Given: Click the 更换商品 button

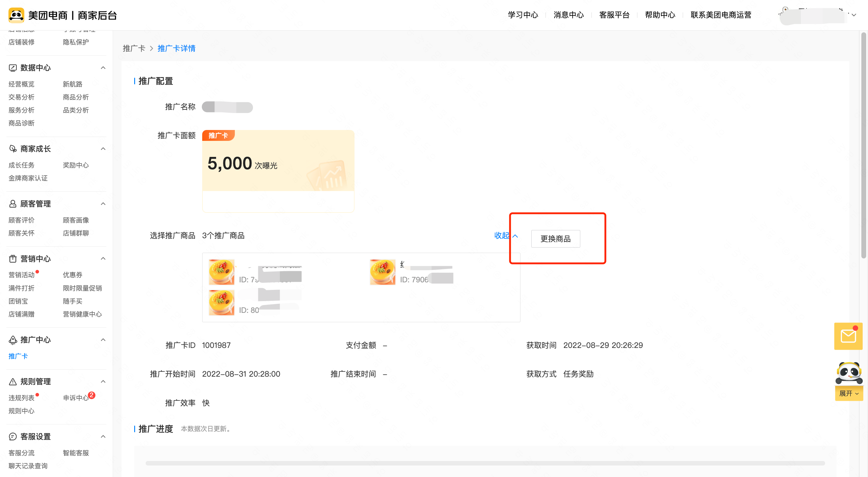Looking at the screenshot, I should [555, 239].
